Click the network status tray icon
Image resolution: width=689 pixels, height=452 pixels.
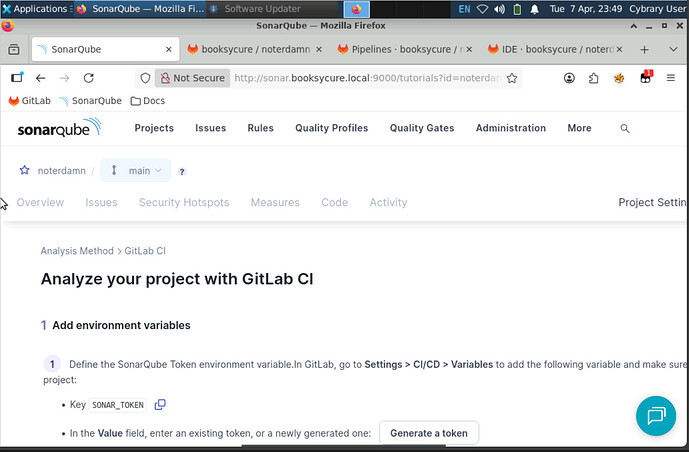[482, 9]
